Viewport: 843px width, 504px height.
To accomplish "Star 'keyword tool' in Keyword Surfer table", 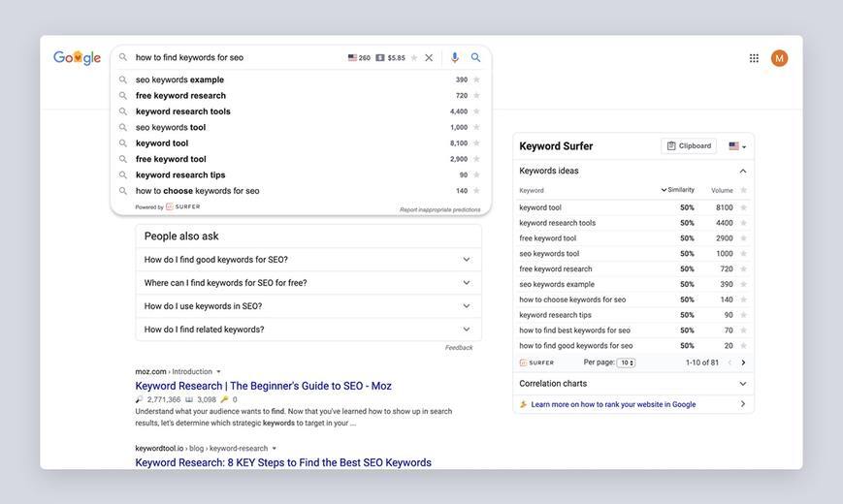I will [x=743, y=207].
